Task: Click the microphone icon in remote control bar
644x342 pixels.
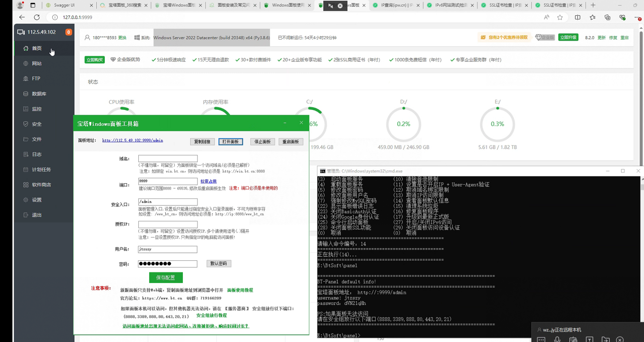Action: click(557, 339)
